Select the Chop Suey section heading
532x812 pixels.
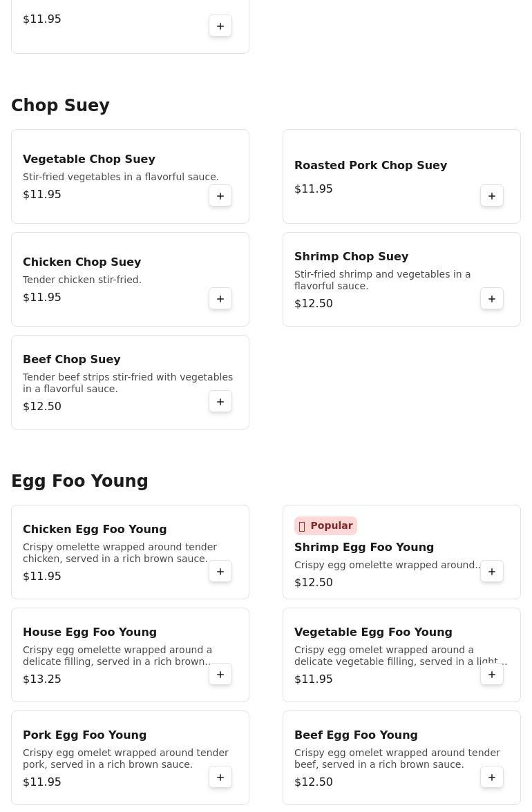[x=60, y=105]
